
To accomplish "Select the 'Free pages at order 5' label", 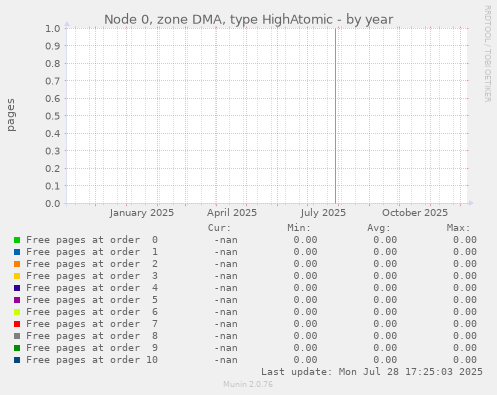I will coord(92,300).
